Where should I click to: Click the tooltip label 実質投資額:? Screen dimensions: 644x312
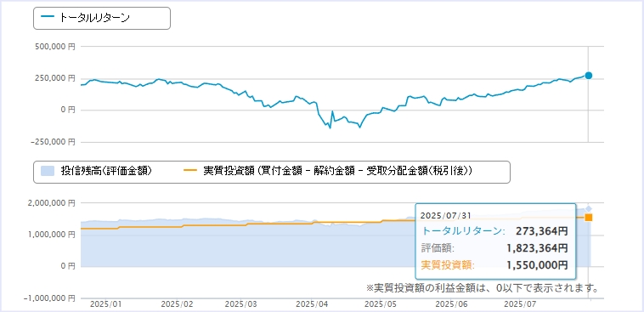click(448, 265)
